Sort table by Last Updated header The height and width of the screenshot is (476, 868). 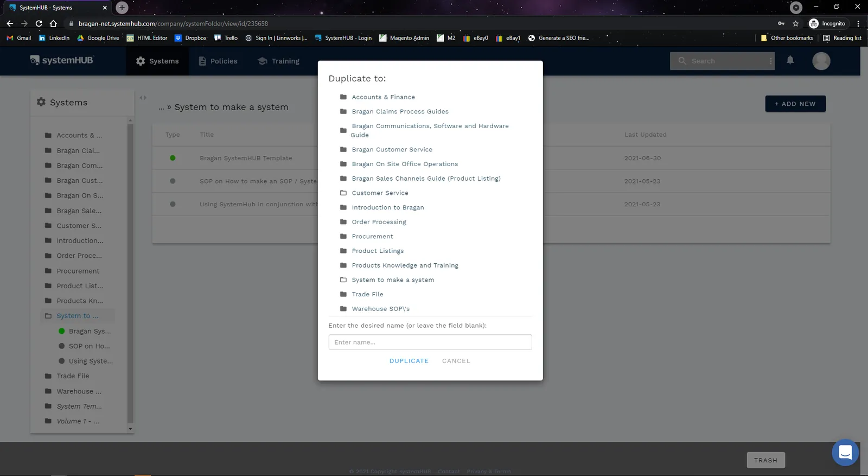pos(645,135)
